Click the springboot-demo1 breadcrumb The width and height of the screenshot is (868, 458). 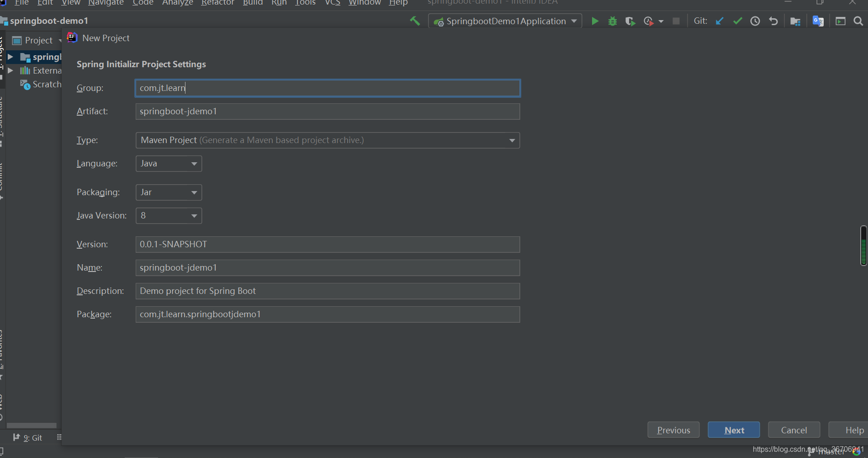[x=49, y=21]
